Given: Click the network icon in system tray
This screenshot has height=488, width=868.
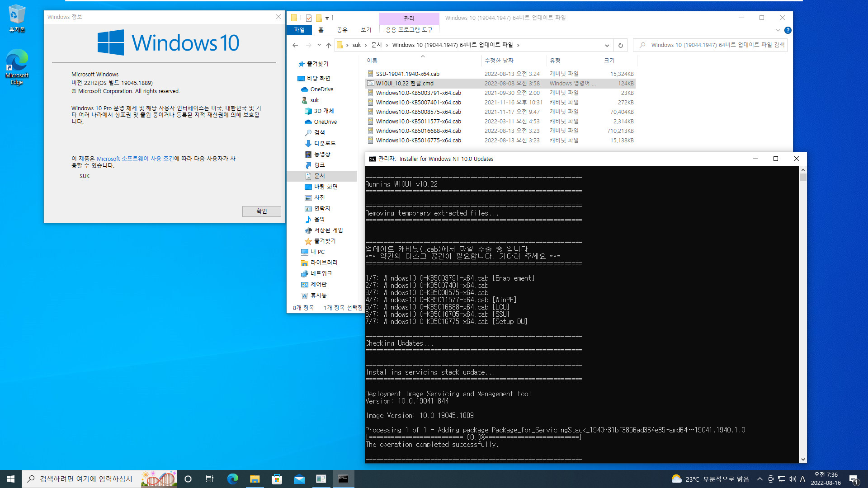Looking at the screenshot, I should coord(782,479).
